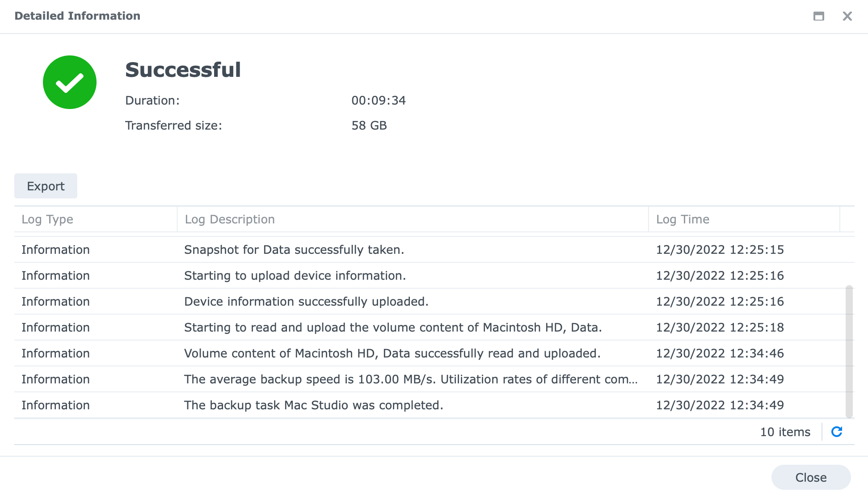Click log time 12/30/2022 12:34:46
This screenshot has width=868, height=496.
click(720, 353)
